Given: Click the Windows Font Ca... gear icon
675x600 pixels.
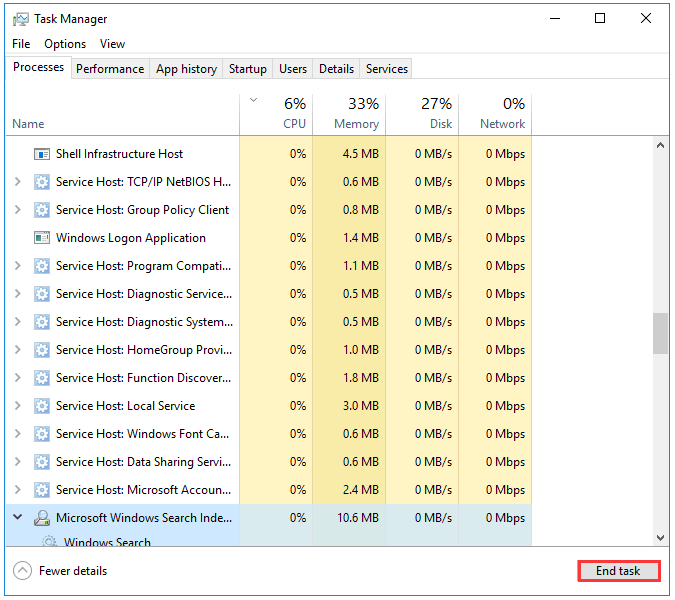Looking at the screenshot, I should click(x=42, y=434).
